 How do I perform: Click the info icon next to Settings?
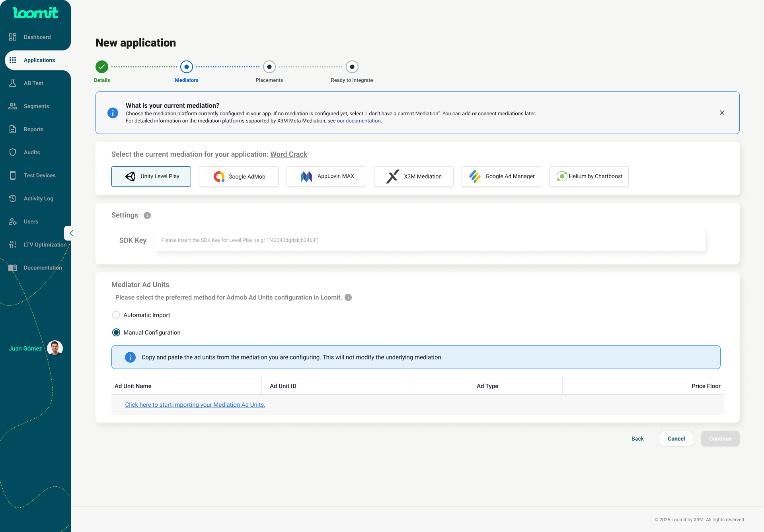[x=147, y=216]
